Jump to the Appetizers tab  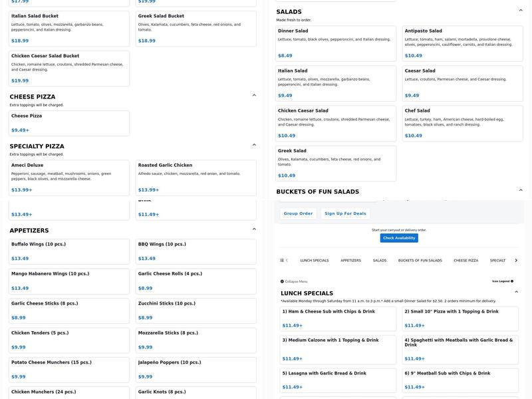[x=350, y=261]
